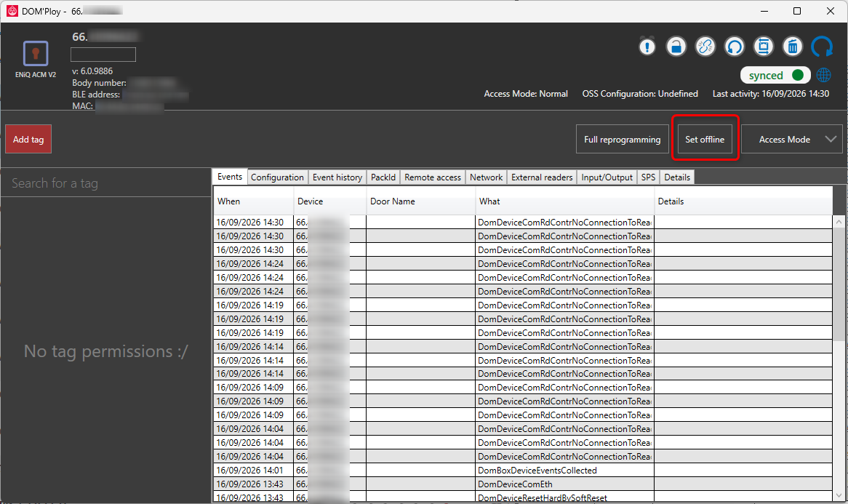Click the 16/09/2026 14:01 timestamp cell
Screen dimensions: 848x504
click(x=254, y=471)
